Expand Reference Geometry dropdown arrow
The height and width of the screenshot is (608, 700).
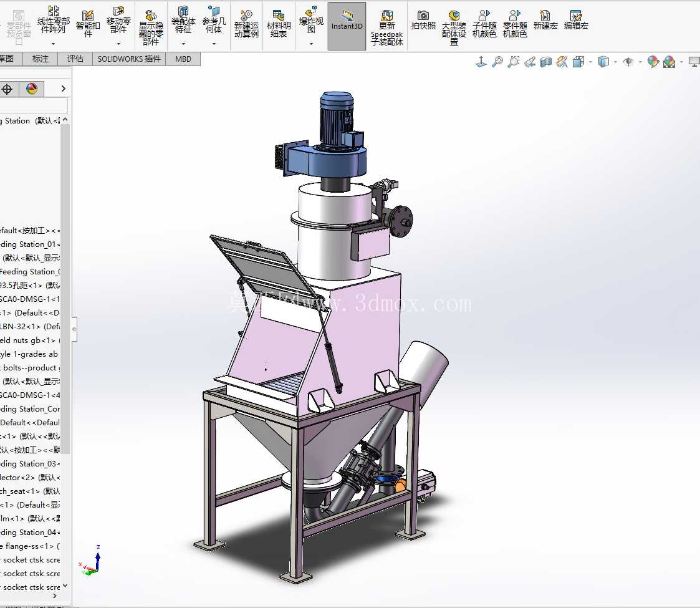(x=214, y=44)
